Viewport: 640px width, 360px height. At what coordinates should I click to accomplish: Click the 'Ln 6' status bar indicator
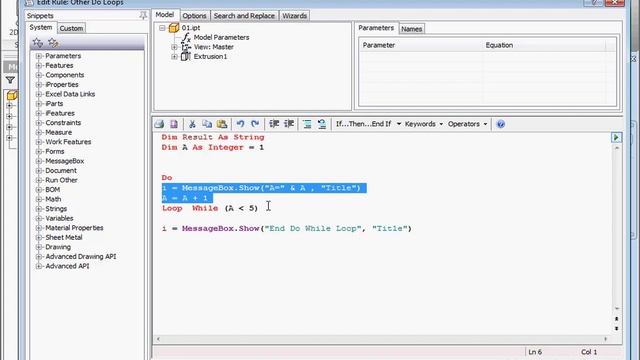(535, 352)
